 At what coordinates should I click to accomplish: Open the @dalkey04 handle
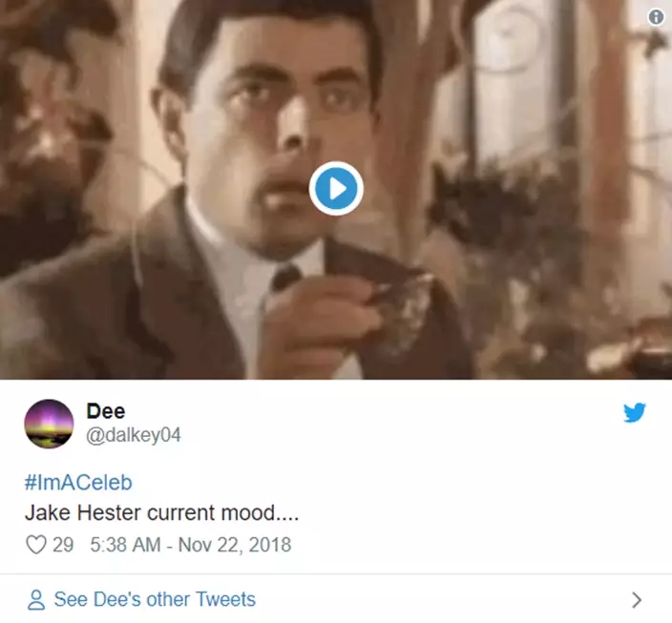134,435
